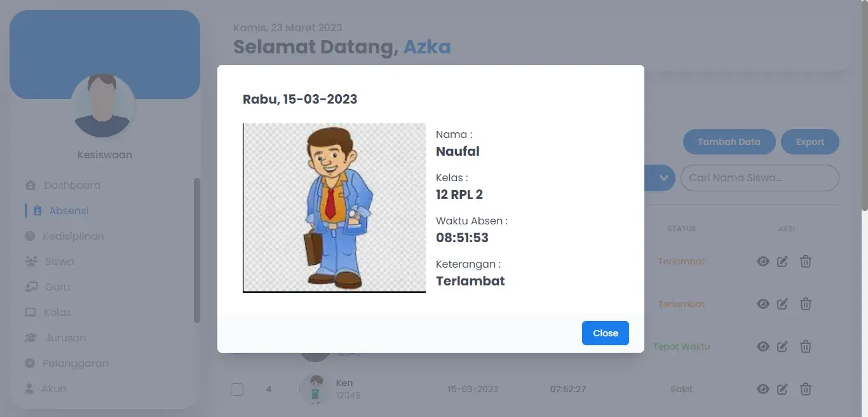This screenshot has height=417, width=868.
Task: Open the Absensi menu item
Action: [x=69, y=211]
